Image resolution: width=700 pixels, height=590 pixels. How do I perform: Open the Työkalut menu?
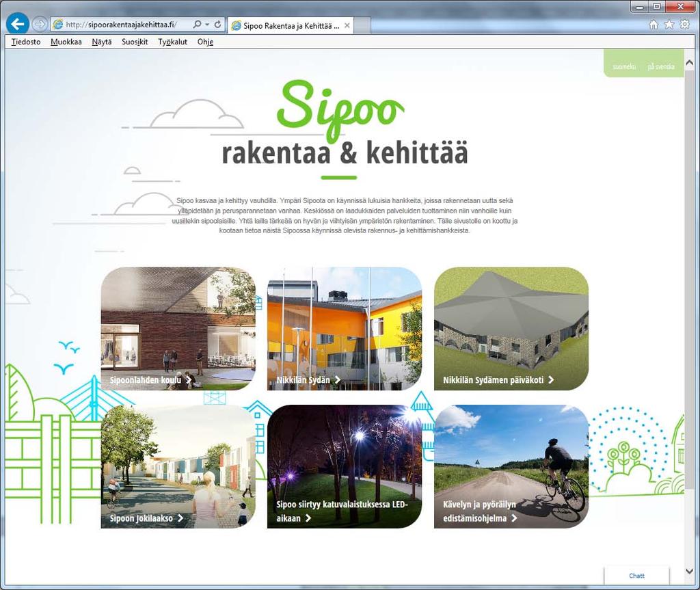click(173, 42)
